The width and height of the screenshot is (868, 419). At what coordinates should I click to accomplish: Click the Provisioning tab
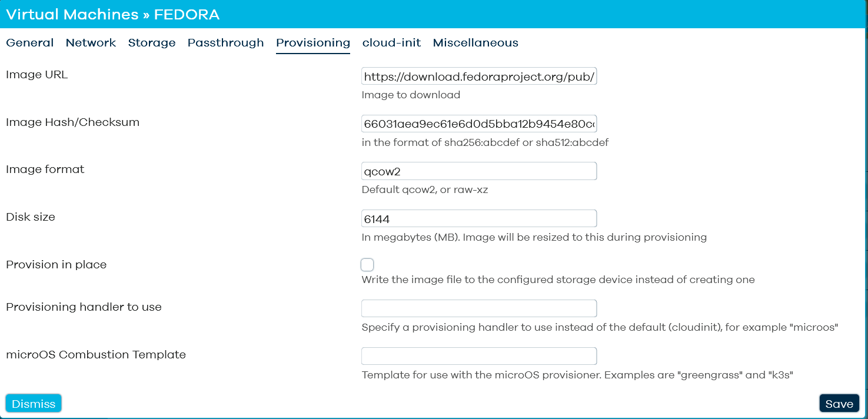313,43
